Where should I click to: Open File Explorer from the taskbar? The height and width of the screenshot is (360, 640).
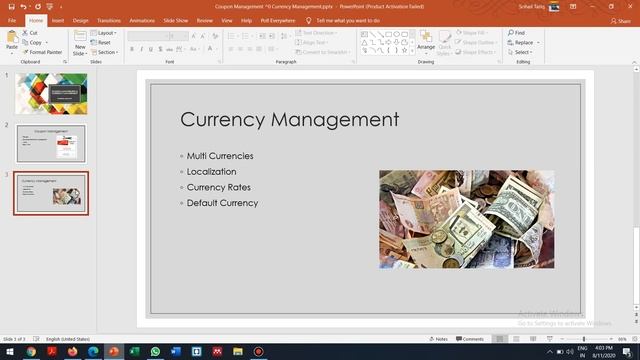point(238,351)
